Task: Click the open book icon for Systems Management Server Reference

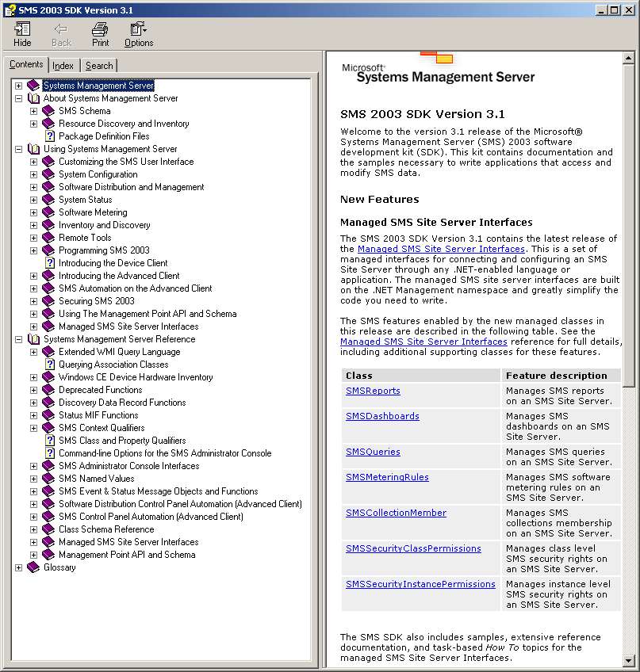Action: pyautogui.click(x=33, y=339)
